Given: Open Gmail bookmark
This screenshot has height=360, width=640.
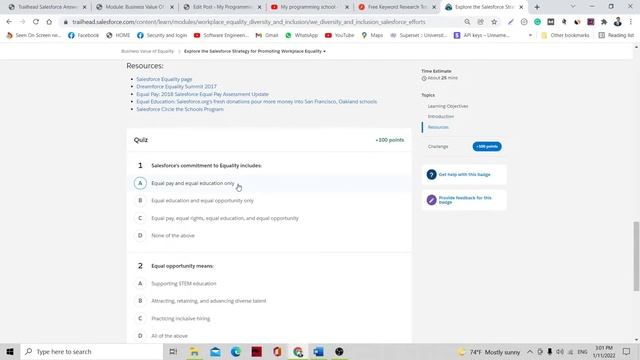Looking at the screenshot, I should coord(267,35).
